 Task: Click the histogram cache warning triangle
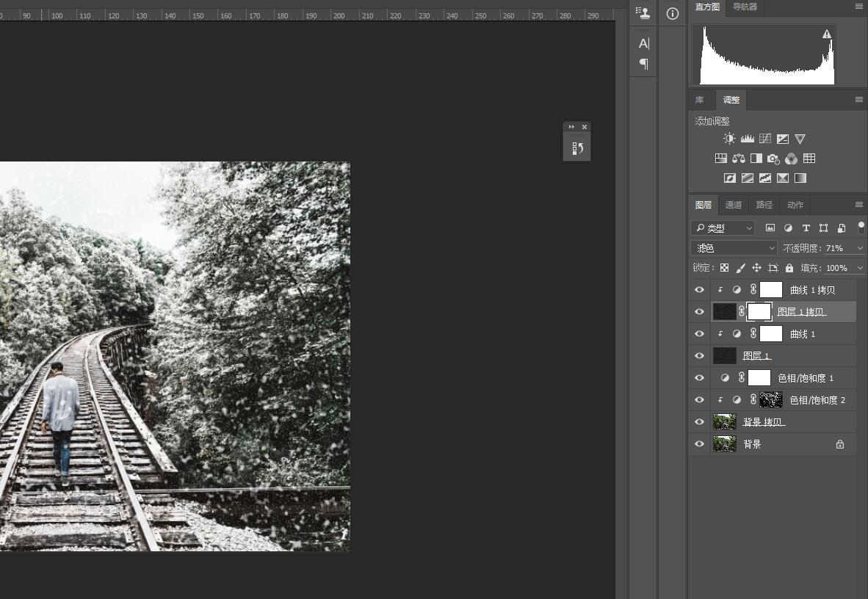[826, 35]
